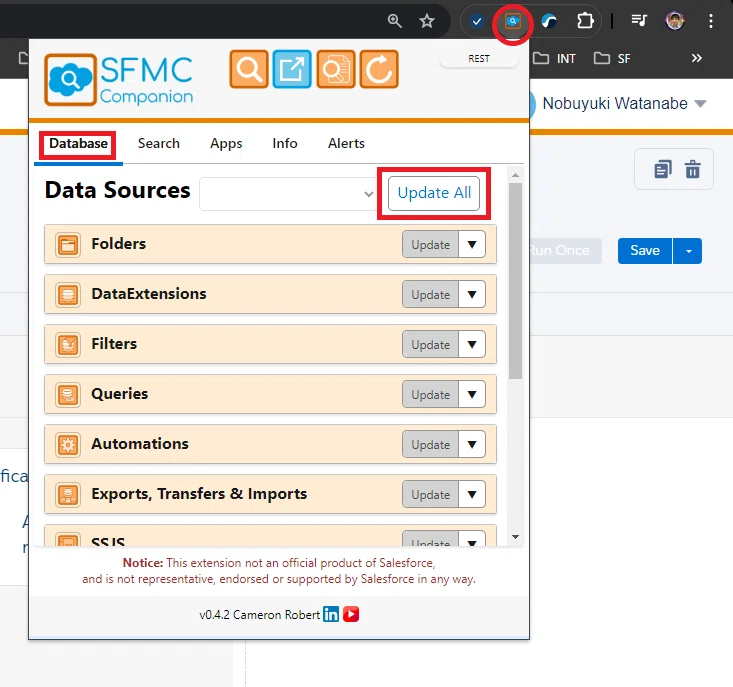Click Chrome profile avatar
The image size is (733, 687).
point(675,21)
